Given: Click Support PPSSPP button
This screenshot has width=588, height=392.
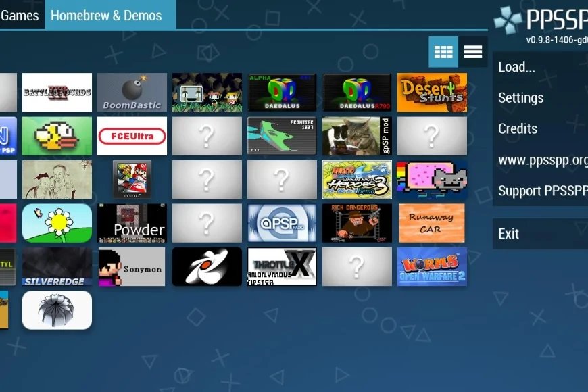Looking at the screenshot, I should pos(541,191).
